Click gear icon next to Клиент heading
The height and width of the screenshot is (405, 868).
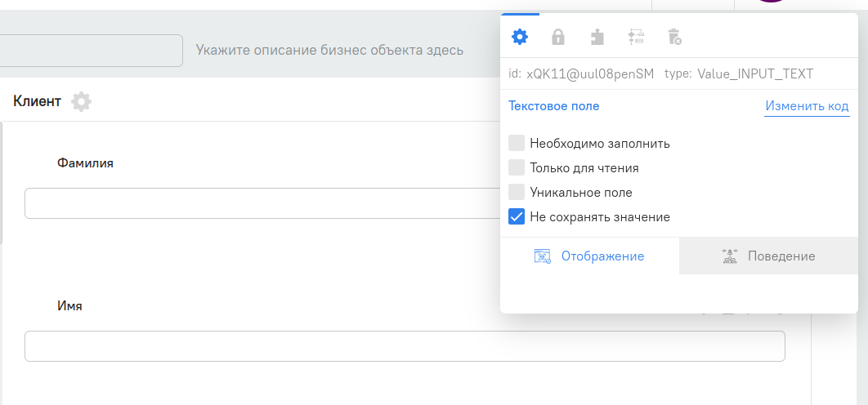81,102
